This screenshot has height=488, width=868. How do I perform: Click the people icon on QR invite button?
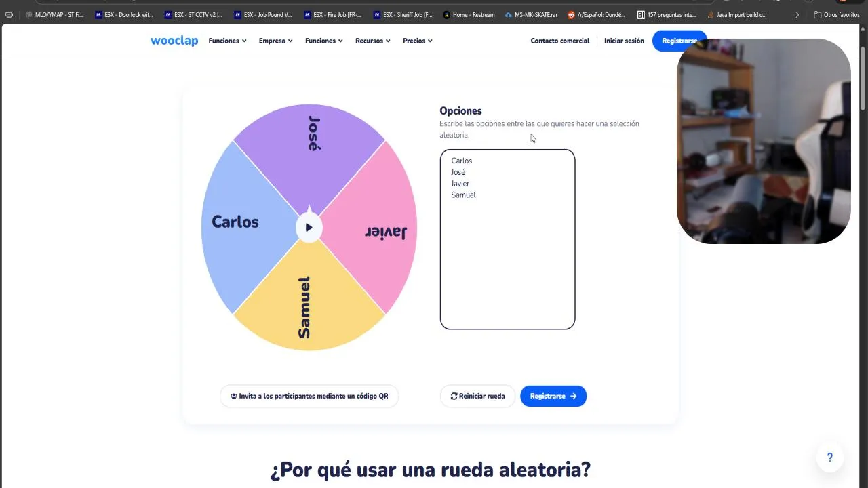click(x=234, y=396)
